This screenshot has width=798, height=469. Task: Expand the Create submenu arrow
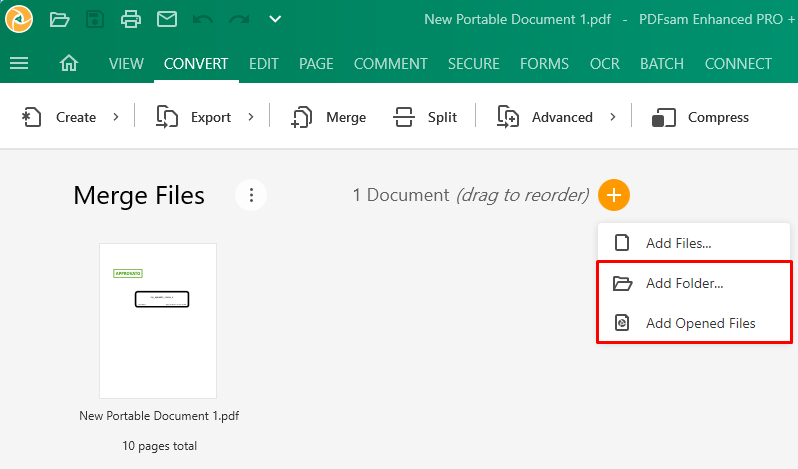point(116,117)
